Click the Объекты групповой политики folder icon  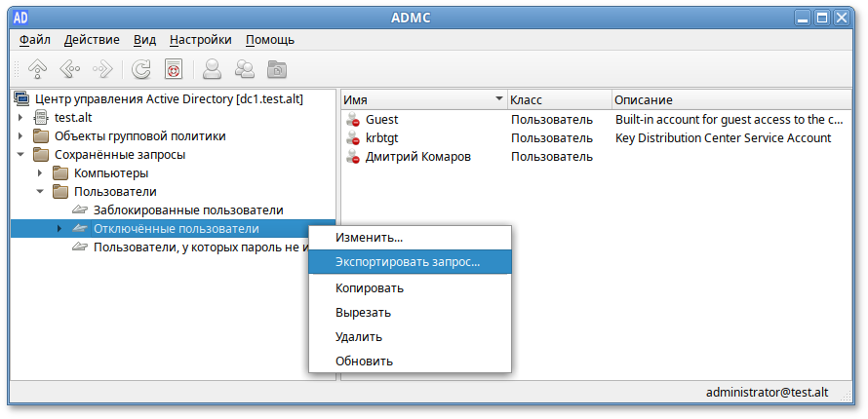(x=41, y=136)
